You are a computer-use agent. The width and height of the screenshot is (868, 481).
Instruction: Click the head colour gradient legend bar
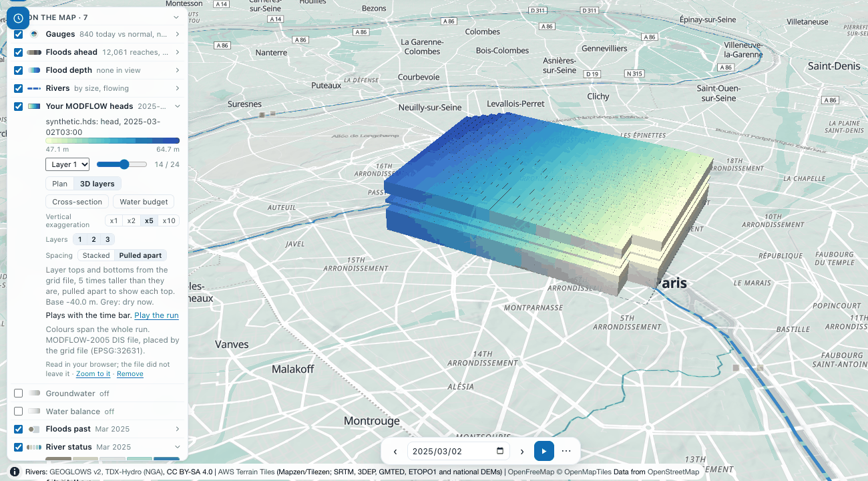pos(113,141)
